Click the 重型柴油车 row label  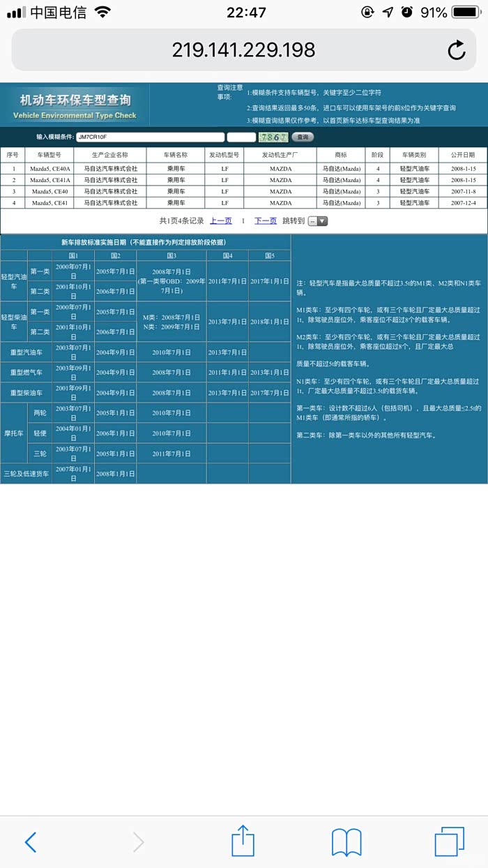coord(26,393)
